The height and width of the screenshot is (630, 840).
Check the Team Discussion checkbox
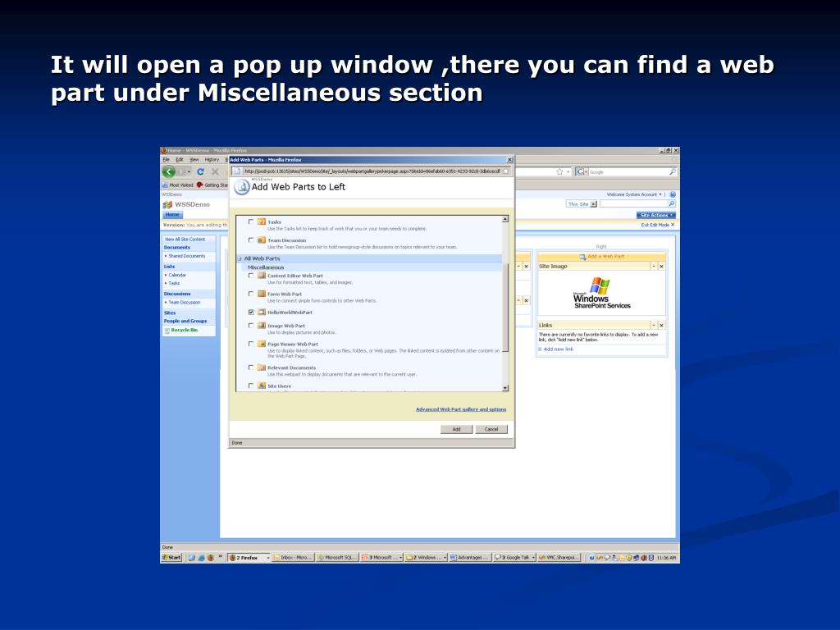point(251,240)
